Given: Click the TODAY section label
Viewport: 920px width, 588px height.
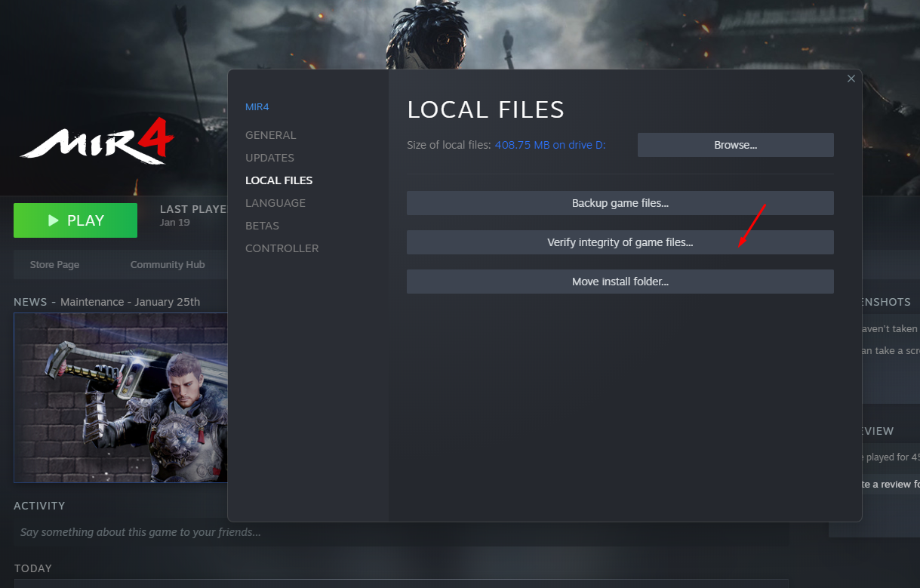Looking at the screenshot, I should point(32,568).
